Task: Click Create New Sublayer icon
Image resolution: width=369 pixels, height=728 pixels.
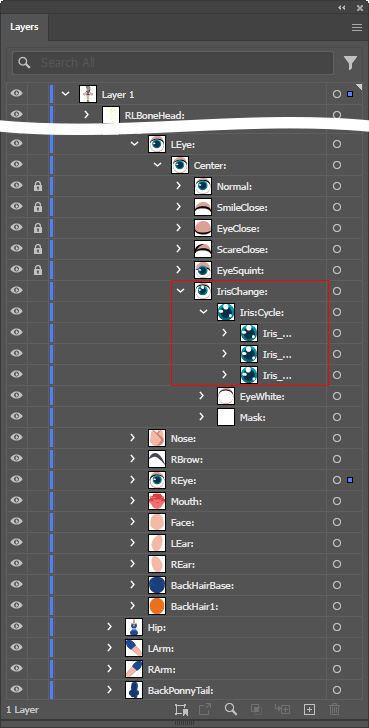Action: click(282, 709)
